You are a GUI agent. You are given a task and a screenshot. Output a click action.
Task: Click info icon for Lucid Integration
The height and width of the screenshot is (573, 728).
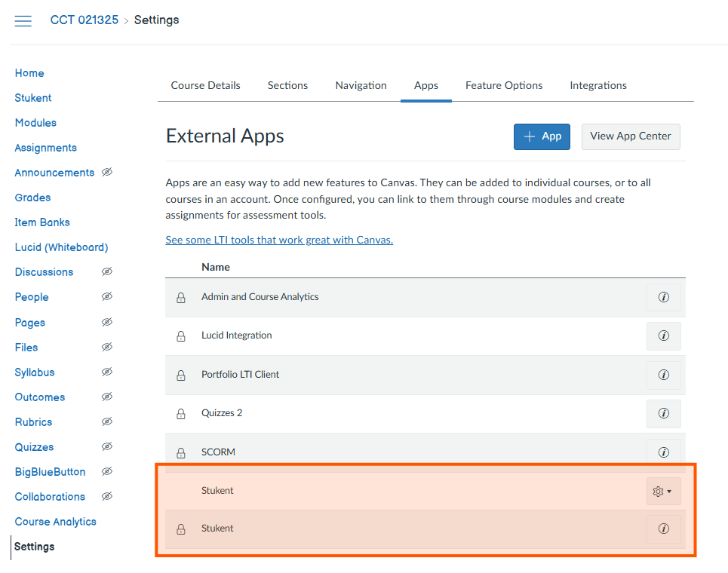point(663,336)
